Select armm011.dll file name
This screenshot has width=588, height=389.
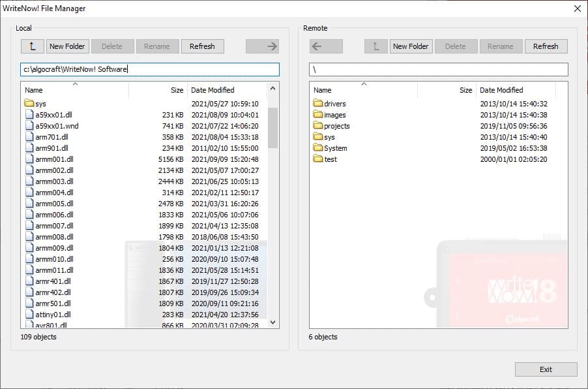tap(54, 270)
